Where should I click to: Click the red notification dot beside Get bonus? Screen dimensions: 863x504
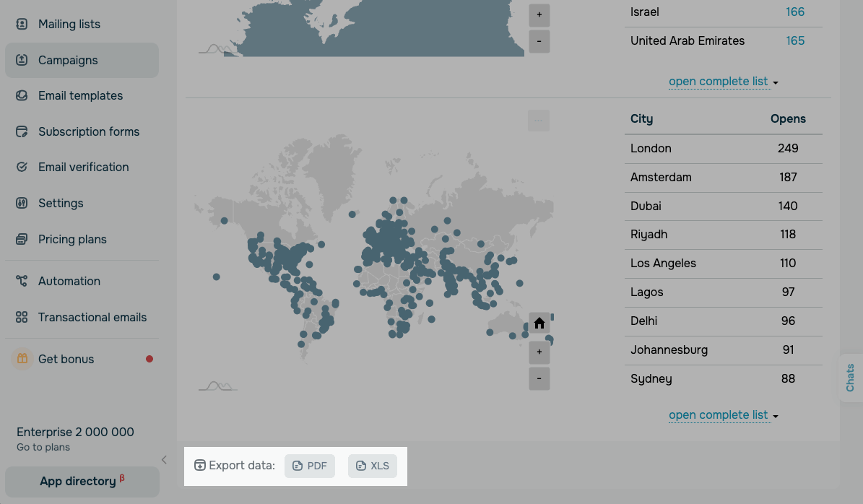[149, 359]
